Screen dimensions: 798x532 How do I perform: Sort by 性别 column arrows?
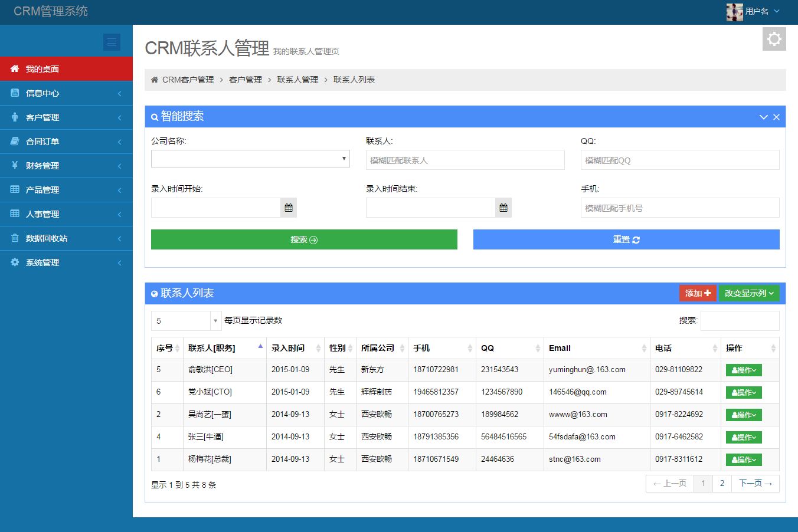click(x=350, y=348)
